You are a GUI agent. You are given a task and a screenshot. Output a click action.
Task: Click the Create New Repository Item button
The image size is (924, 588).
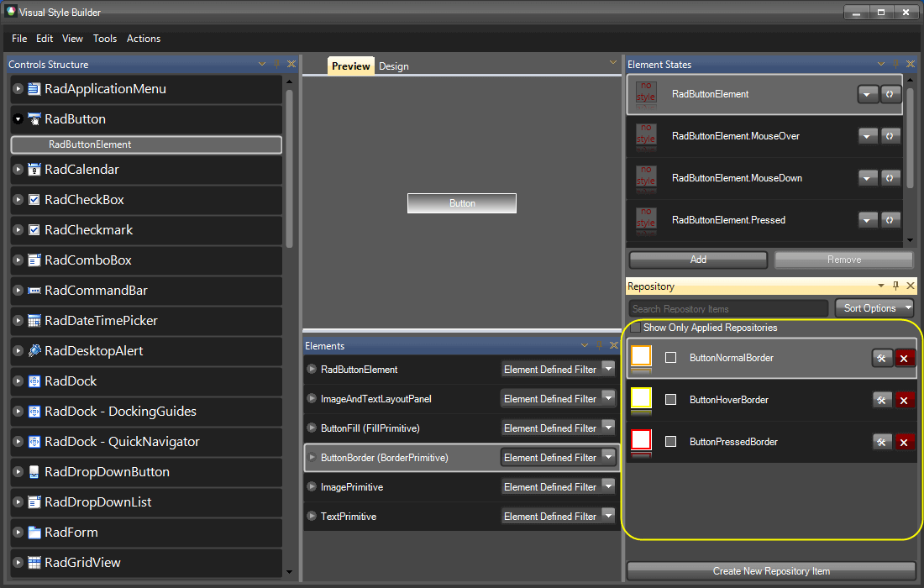[x=771, y=570]
